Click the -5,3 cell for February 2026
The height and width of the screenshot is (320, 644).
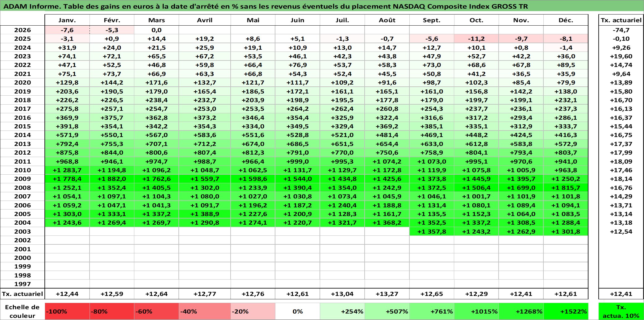pyautogui.click(x=112, y=30)
